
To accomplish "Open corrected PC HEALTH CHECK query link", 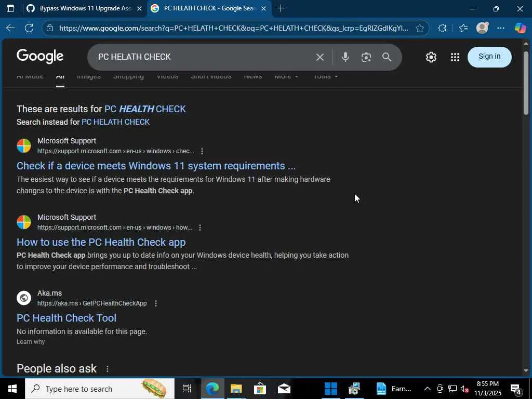I will coord(145,109).
